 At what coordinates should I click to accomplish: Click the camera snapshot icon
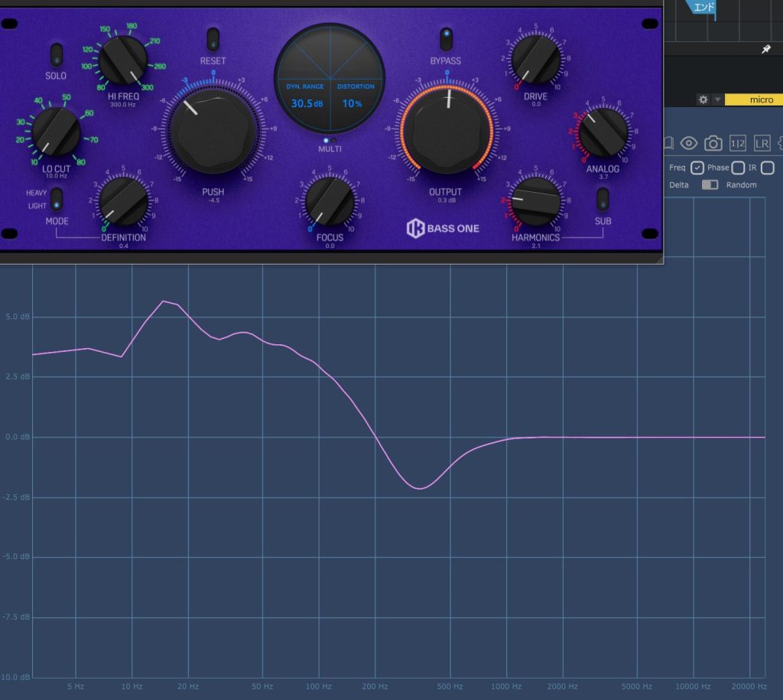pyautogui.click(x=713, y=143)
